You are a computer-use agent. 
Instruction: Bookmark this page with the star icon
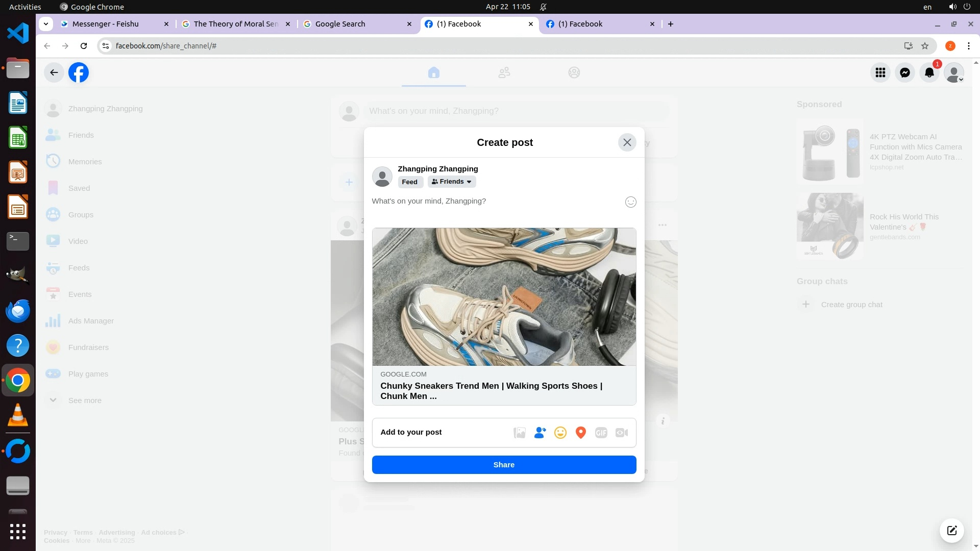pyautogui.click(x=925, y=46)
